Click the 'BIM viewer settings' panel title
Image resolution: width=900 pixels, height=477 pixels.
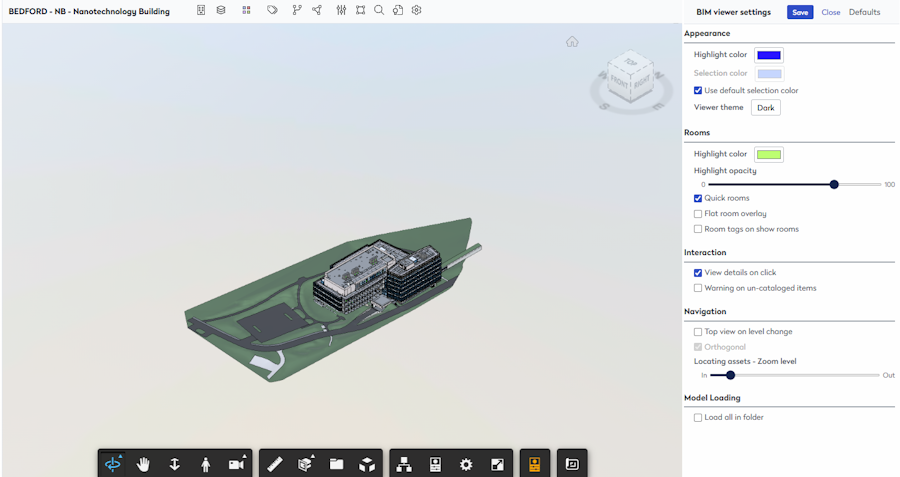coord(734,12)
